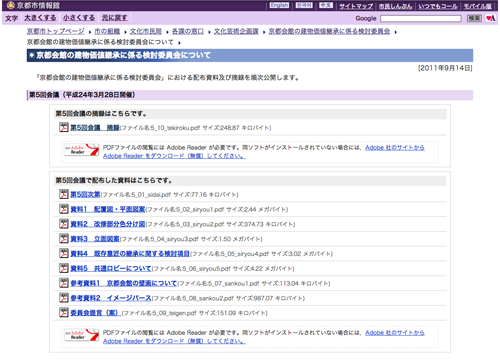
Task: Open いつでもコール in the header
Action: pyautogui.click(x=438, y=6)
